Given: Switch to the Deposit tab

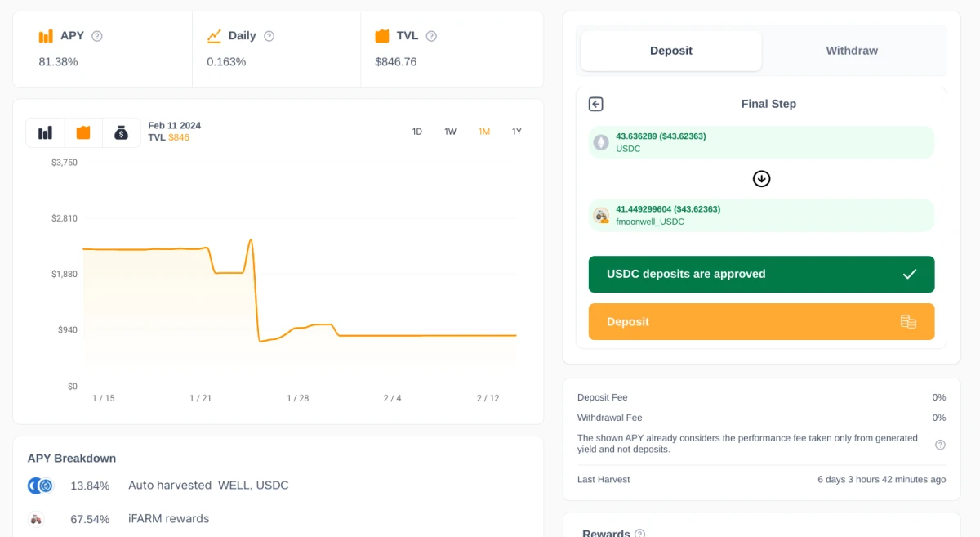Looking at the screenshot, I should [671, 51].
